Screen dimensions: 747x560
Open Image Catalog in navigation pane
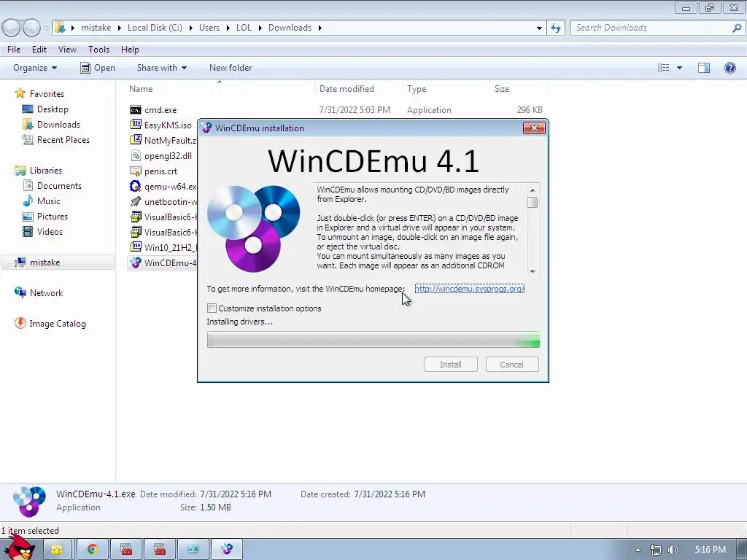point(58,323)
